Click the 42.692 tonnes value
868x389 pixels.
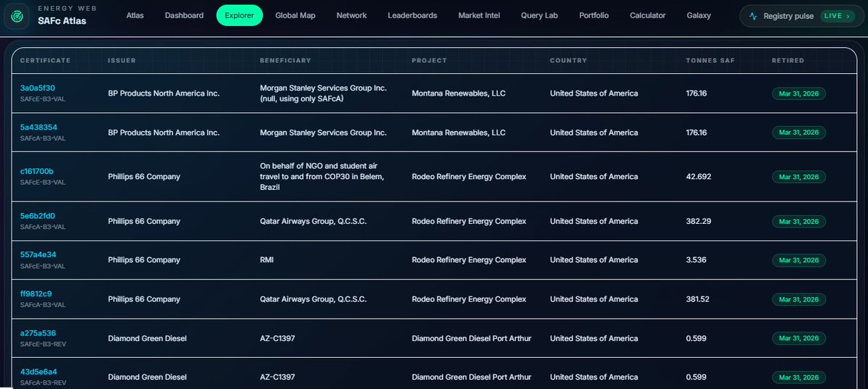tap(699, 177)
